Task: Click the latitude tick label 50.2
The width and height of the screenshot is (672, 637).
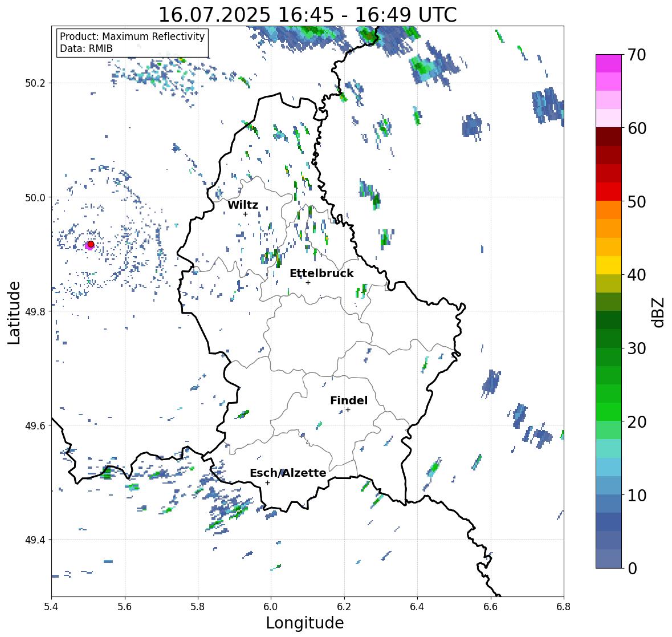Action: tap(35, 83)
